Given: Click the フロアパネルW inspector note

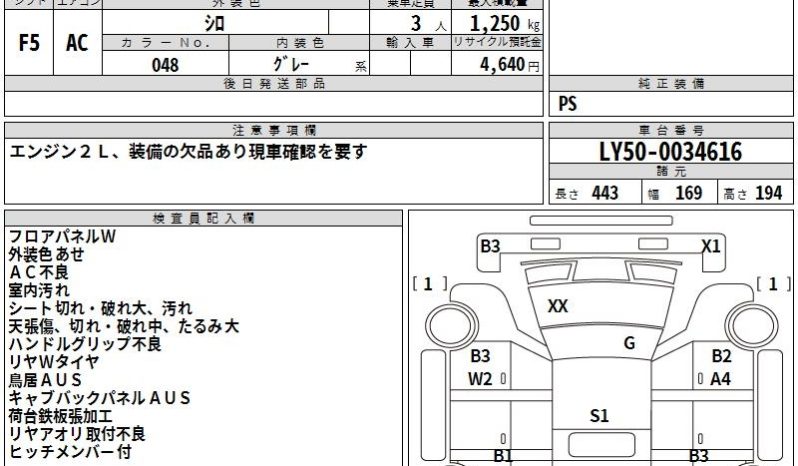Looking at the screenshot, I should coord(62,237).
